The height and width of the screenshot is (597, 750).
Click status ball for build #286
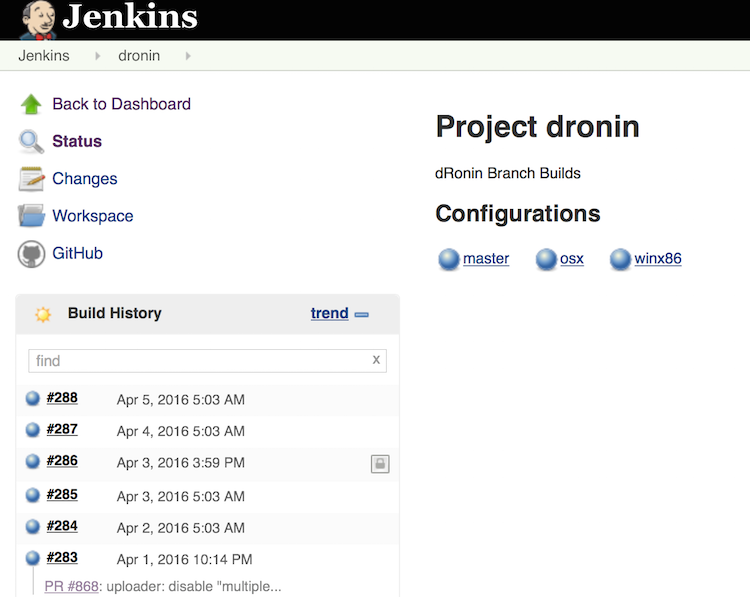click(x=33, y=461)
